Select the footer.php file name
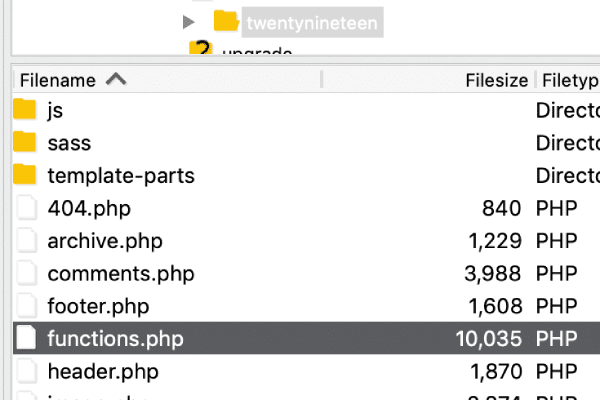This screenshot has height=400, width=600. [x=98, y=306]
